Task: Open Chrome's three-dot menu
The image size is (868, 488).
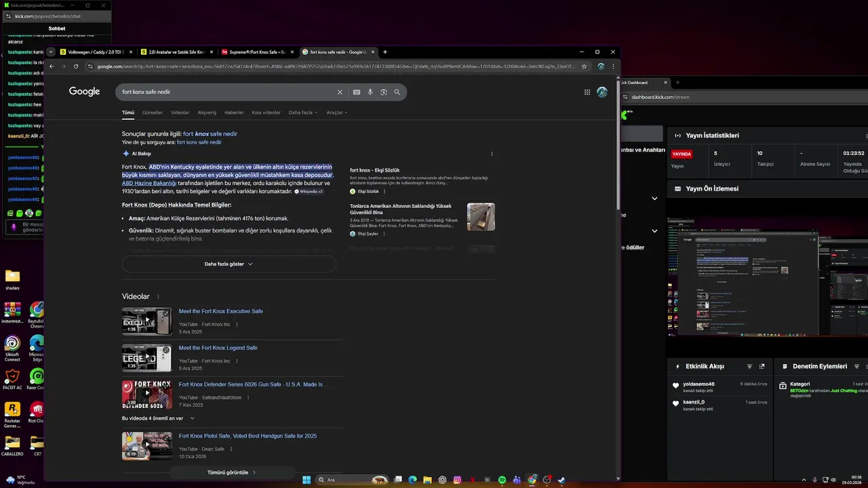Action: (613, 66)
